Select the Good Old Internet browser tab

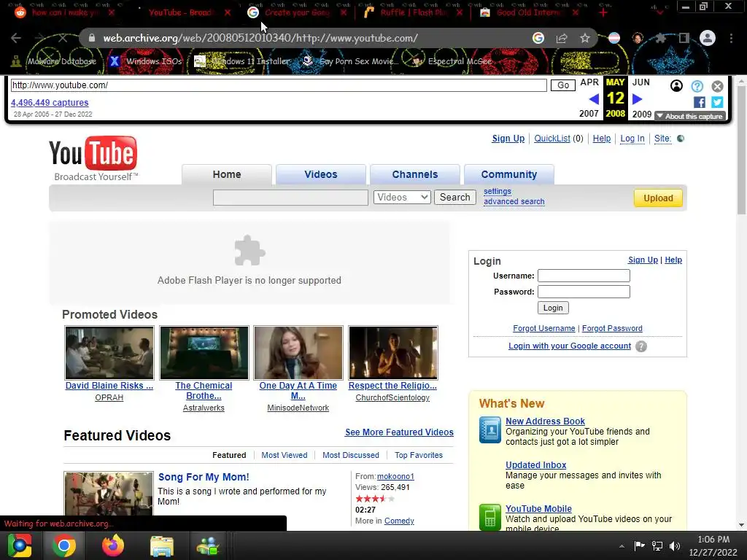click(529, 12)
